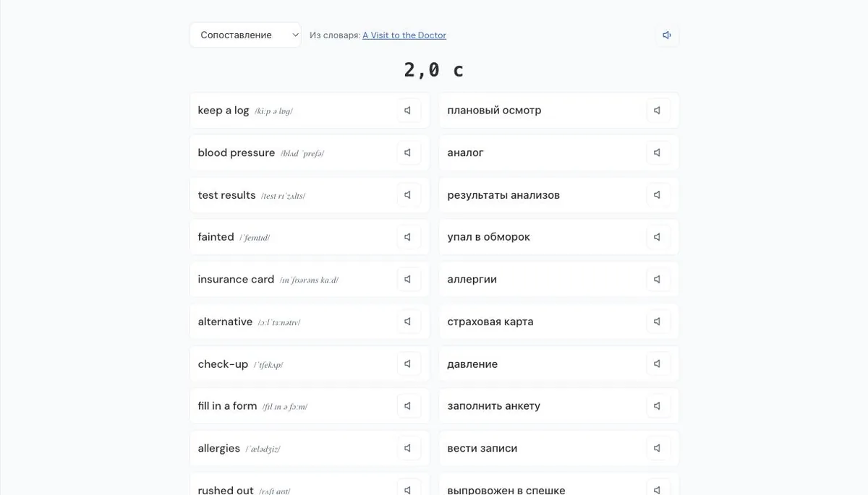Choose the "аллергии" translation card
Viewport: 868px width, 495px height.
click(x=559, y=280)
